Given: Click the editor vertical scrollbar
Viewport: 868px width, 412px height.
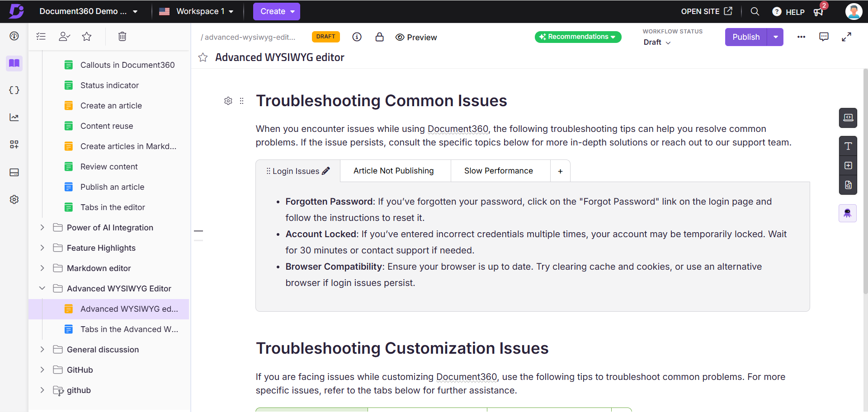Looking at the screenshot, I should click(865, 181).
